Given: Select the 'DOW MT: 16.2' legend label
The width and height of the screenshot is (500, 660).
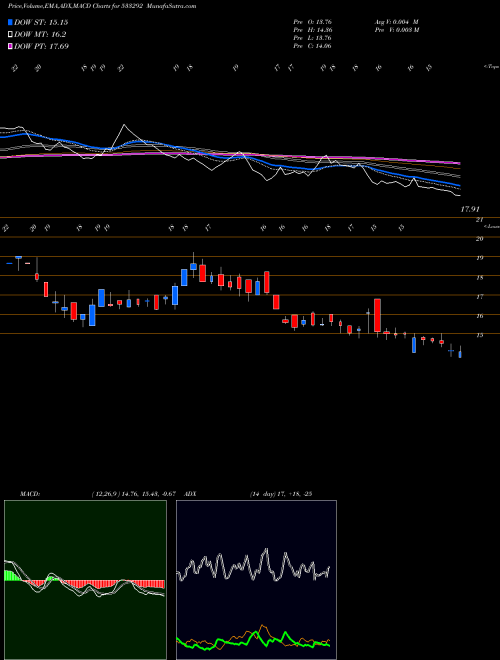Looking at the screenshot, I should [40, 35].
